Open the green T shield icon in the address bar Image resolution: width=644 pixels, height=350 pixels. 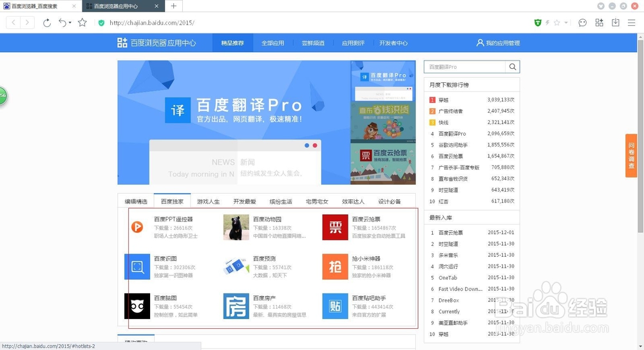537,23
